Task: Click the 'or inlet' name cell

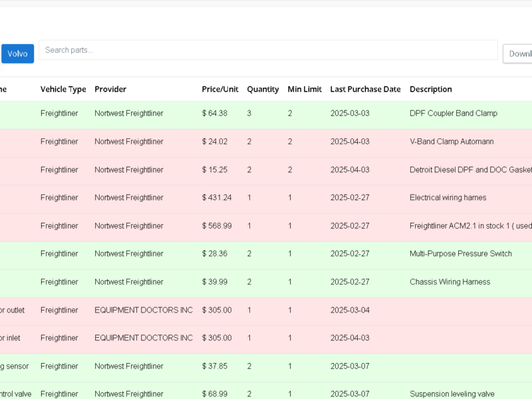Action: [10, 338]
